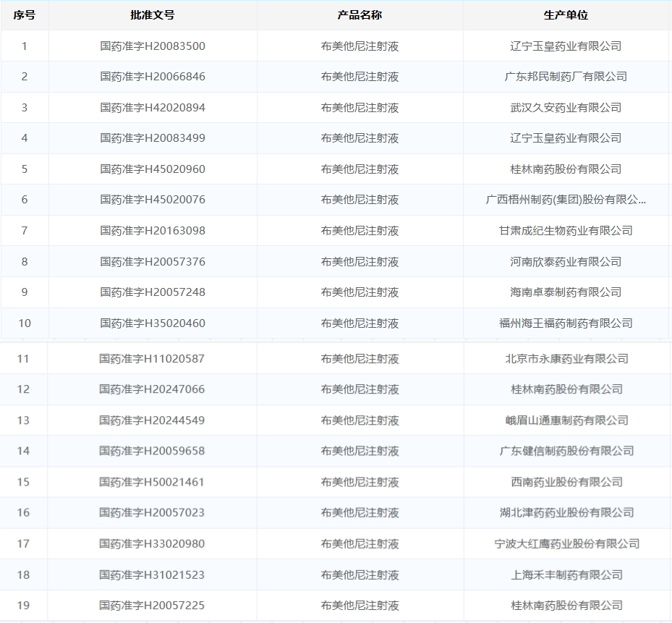The width and height of the screenshot is (672, 623).
Task: Select approval number 国药准字H20059658
Action: click(152, 451)
